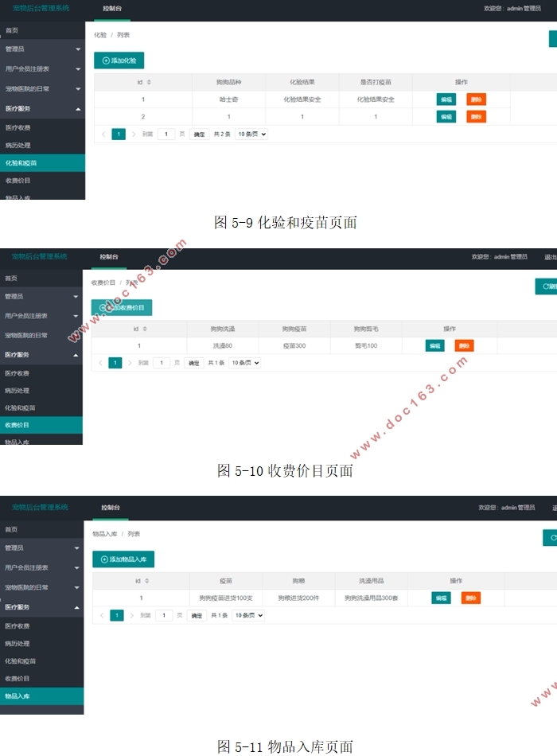
Task: Sort by id column icon in 物品入库 table
Action: click(x=147, y=581)
